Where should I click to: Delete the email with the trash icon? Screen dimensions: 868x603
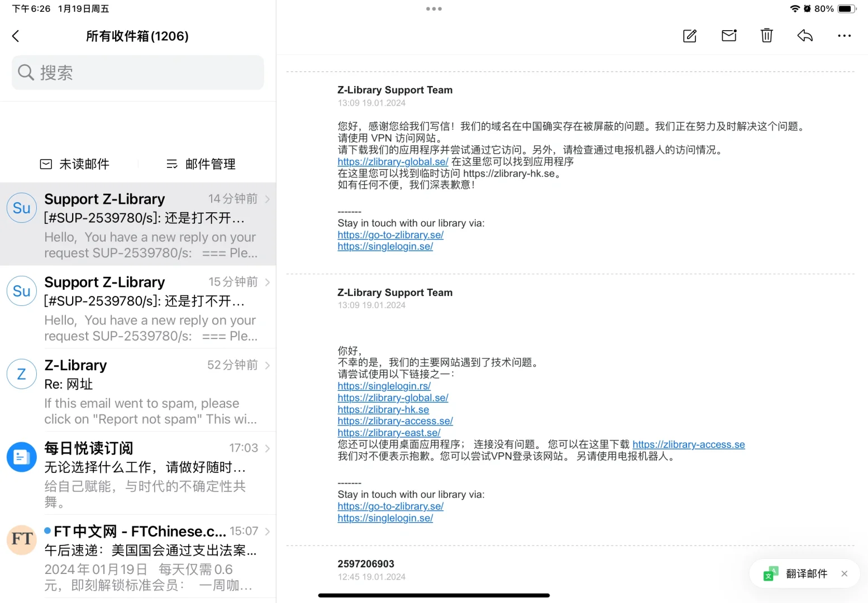(767, 36)
